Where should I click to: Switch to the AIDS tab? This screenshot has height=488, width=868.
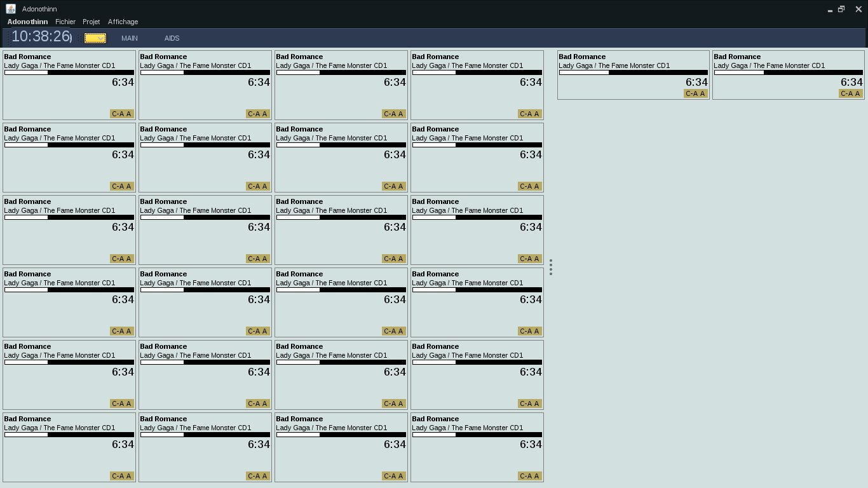172,38
